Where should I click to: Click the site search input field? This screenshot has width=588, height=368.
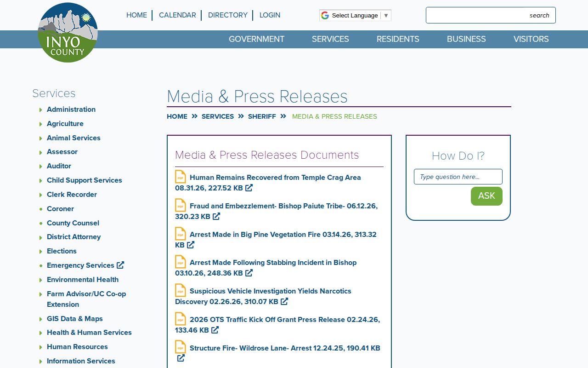(491, 15)
